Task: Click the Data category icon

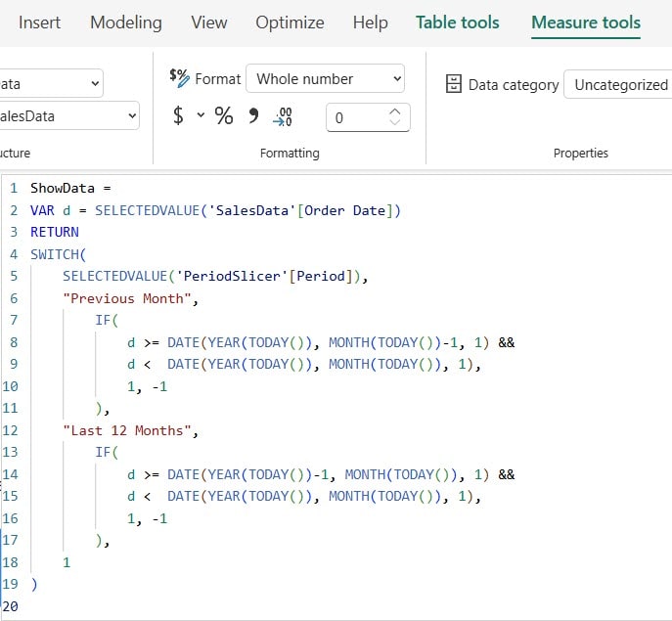Action: (454, 83)
